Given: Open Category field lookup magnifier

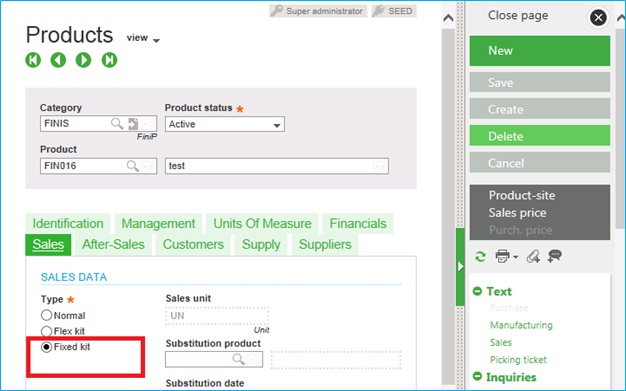Looking at the screenshot, I should click(117, 124).
